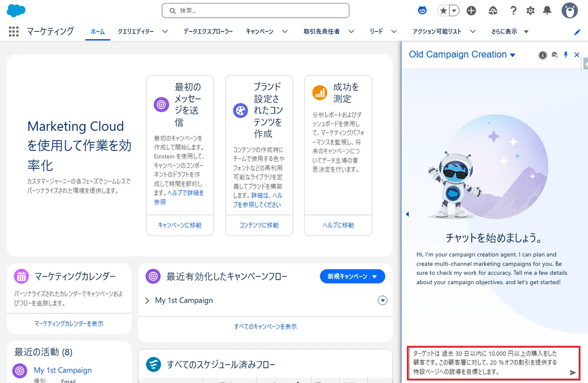Image resolution: width=588 pixels, height=383 pixels.
Task: Follow the 詳細は、ヘルプを参照してください link
Action: pos(257,200)
